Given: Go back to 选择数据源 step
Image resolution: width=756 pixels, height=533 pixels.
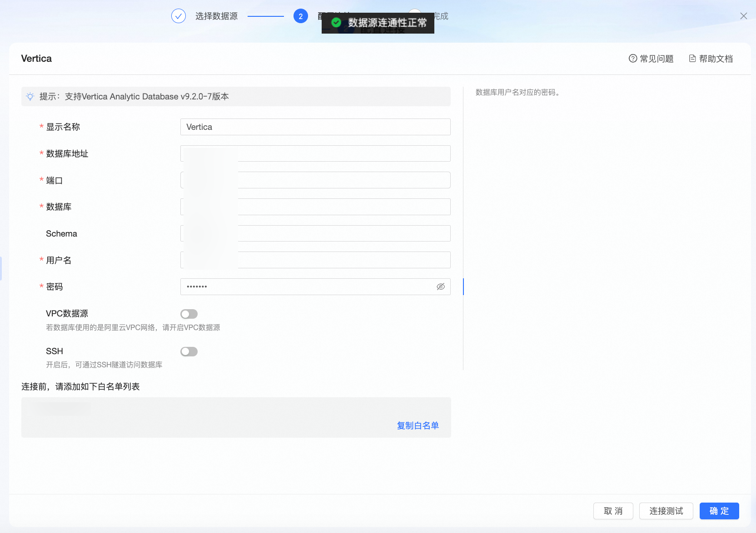Looking at the screenshot, I should click(x=216, y=16).
